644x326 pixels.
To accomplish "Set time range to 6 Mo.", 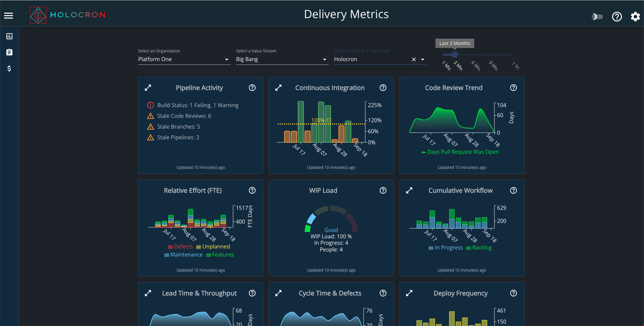I will [x=476, y=66].
